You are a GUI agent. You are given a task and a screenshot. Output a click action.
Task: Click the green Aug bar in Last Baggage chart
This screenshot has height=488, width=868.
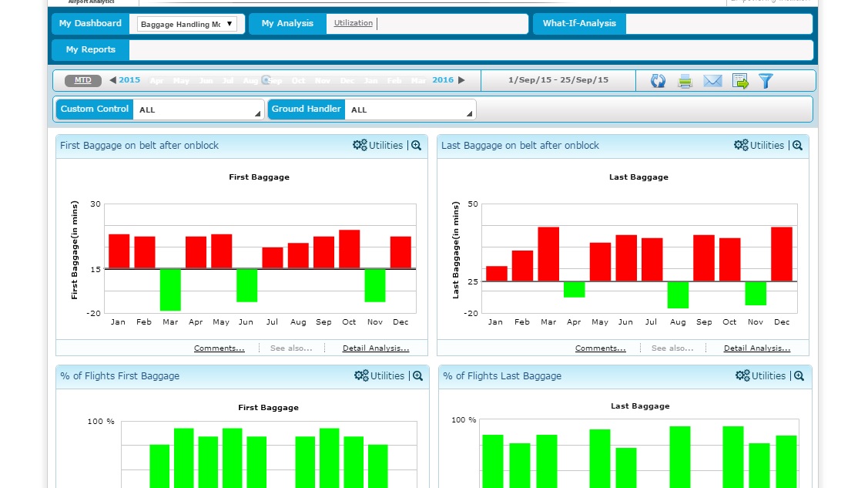[x=678, y=295]
